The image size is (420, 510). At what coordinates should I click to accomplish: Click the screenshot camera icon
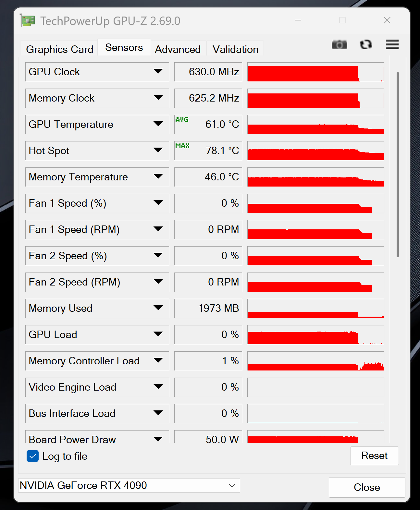pos(339,44)
